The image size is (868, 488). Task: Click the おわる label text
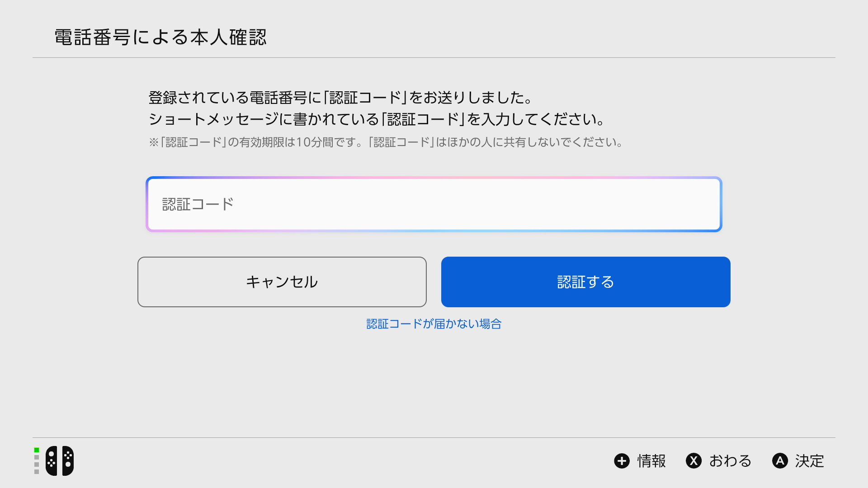[729, 461]
